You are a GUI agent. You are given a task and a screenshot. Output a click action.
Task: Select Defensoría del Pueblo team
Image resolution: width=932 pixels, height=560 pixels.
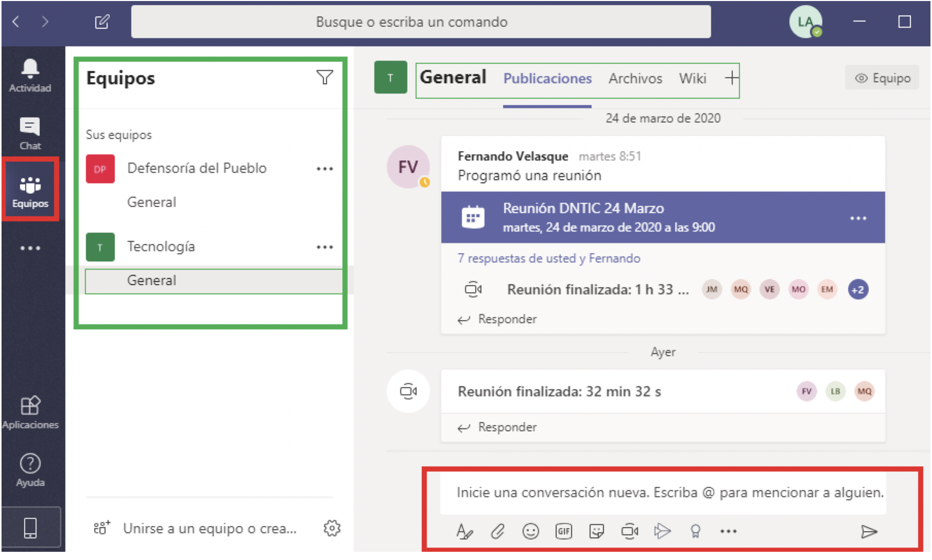tap(197, 169)
